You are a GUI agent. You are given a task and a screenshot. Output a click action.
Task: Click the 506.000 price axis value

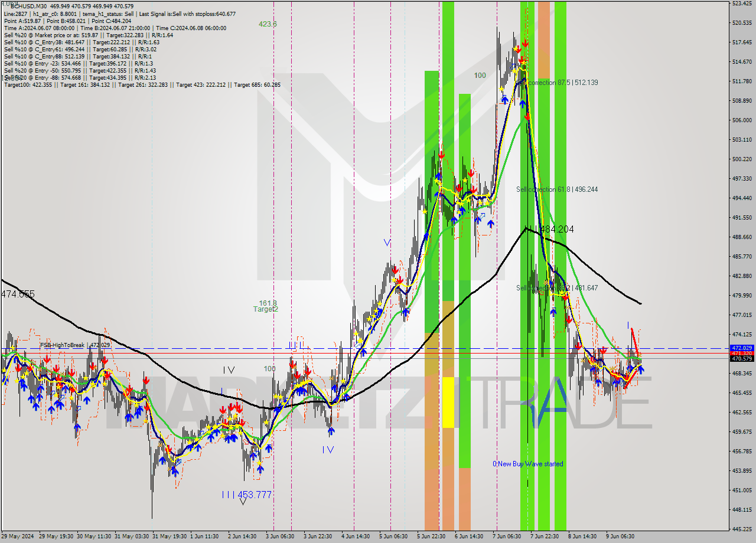coord(742,120)
